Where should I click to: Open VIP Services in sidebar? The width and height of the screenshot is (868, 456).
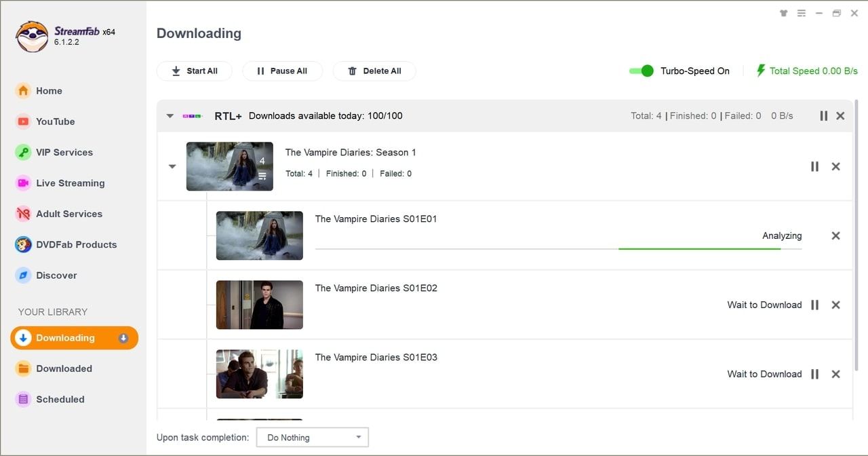pos(64,152)
